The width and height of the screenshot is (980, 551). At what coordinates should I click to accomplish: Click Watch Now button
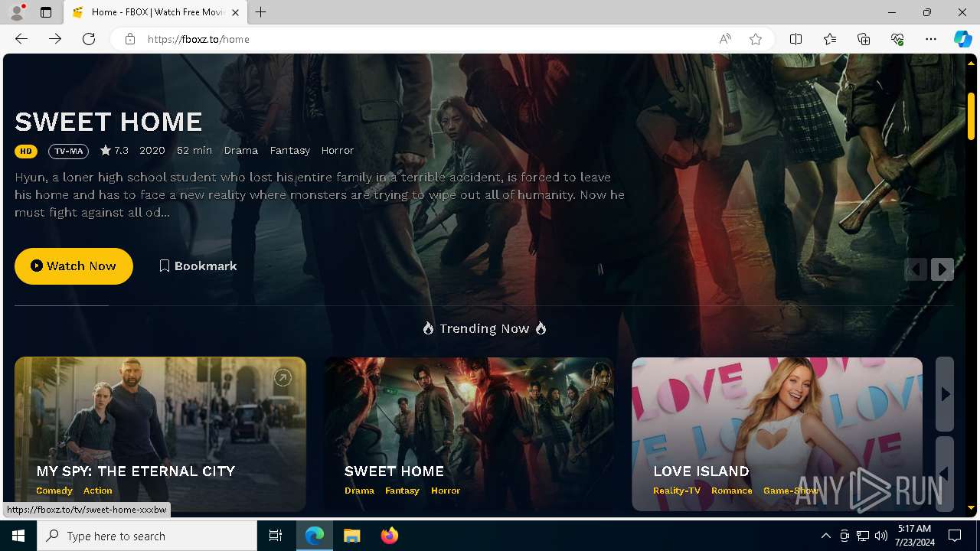pos(73,266)
